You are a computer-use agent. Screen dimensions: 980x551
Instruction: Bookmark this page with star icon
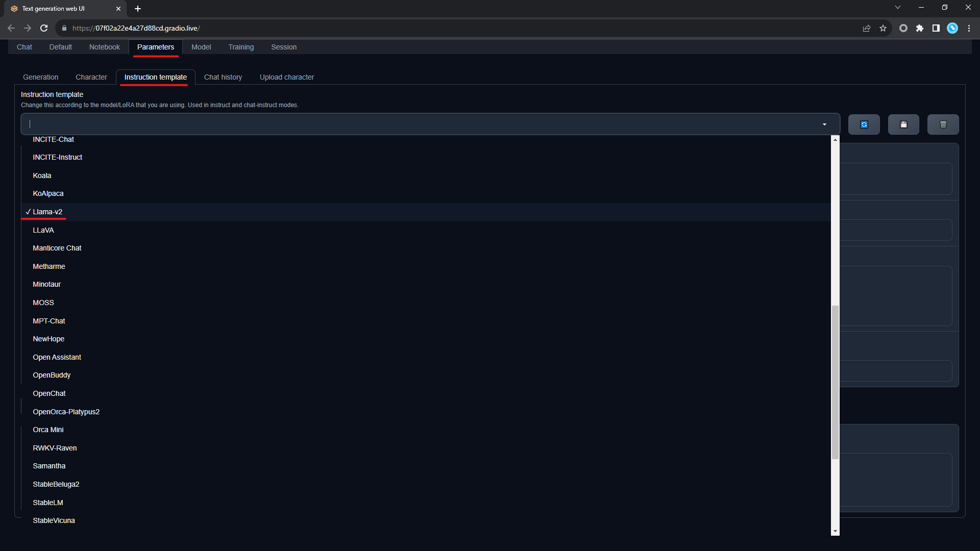pos(883,28)
